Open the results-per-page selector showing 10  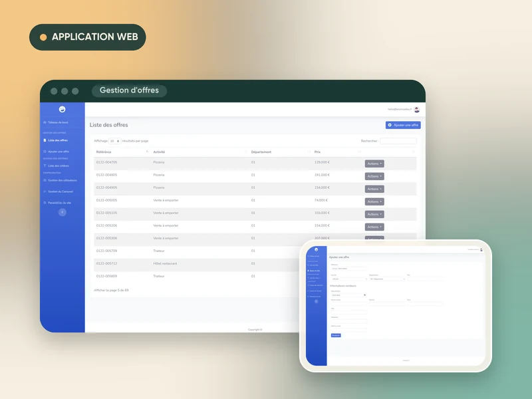pos(115,141)
